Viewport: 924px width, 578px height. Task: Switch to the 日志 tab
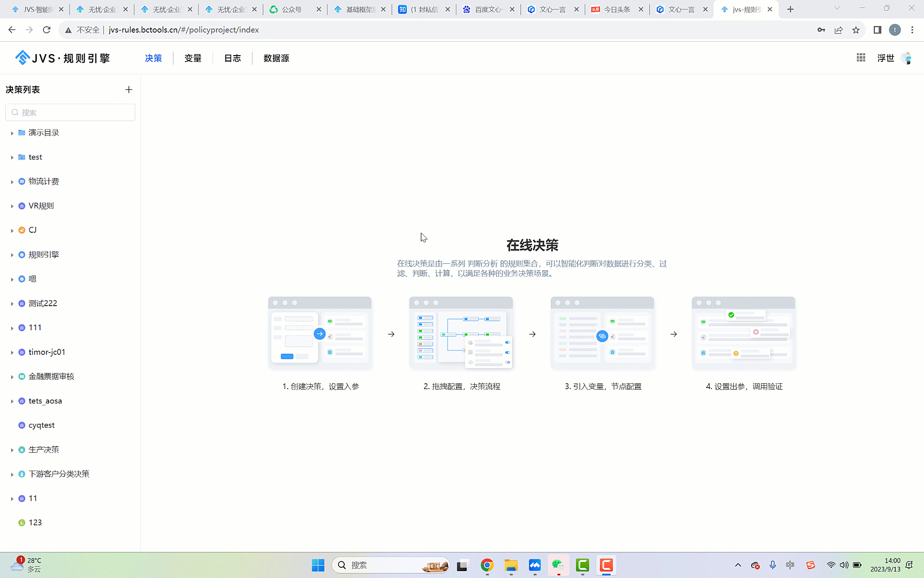click(x=233, y=58)
